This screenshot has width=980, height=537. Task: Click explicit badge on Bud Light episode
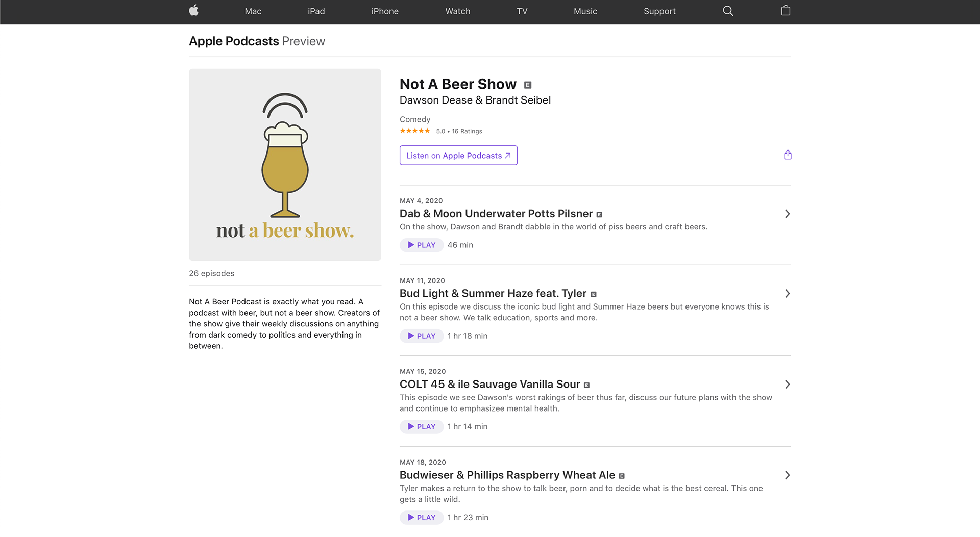coord(594,294)
